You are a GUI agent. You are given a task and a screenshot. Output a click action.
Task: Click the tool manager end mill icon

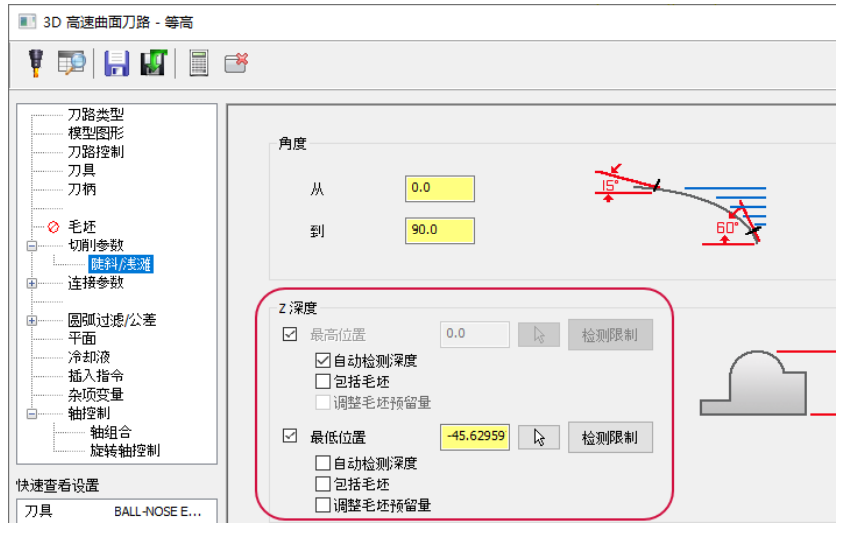click(36, 63)
